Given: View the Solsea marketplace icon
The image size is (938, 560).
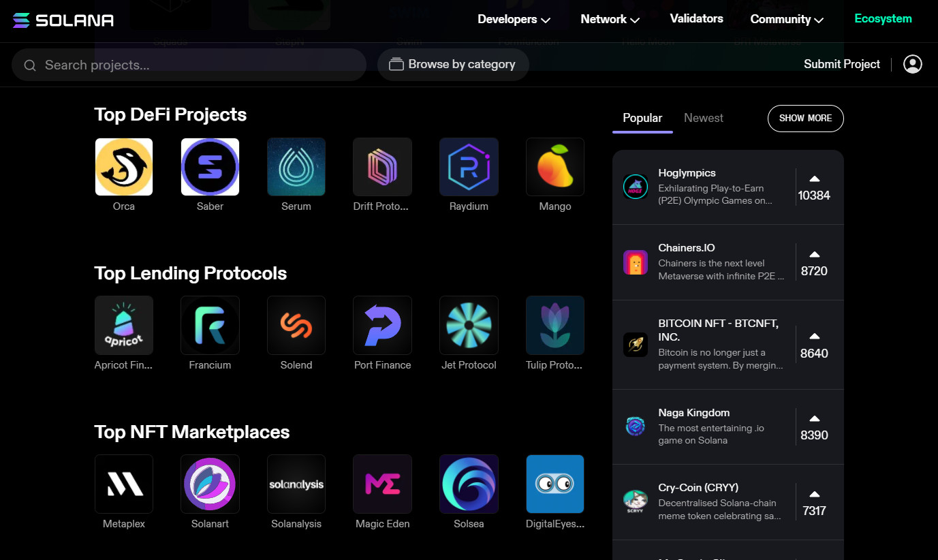Looking at the screenshot, I should point(469,484).
